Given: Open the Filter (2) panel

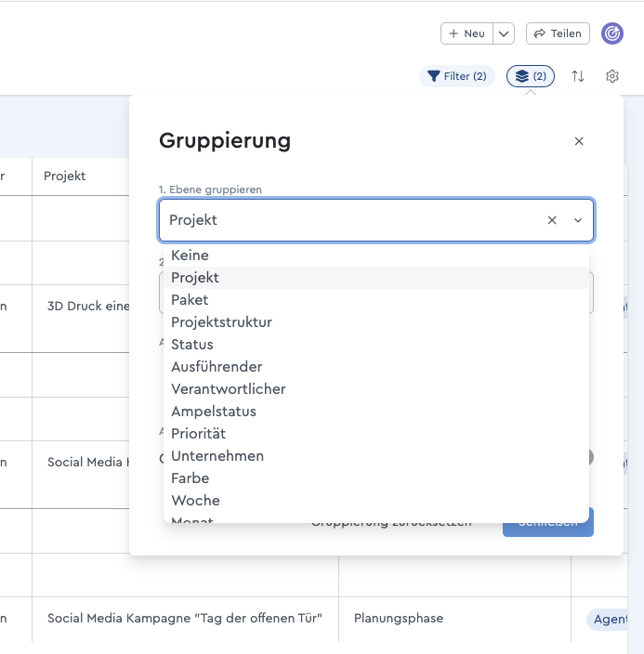Looking at the screenshot, I should point(457,76).
